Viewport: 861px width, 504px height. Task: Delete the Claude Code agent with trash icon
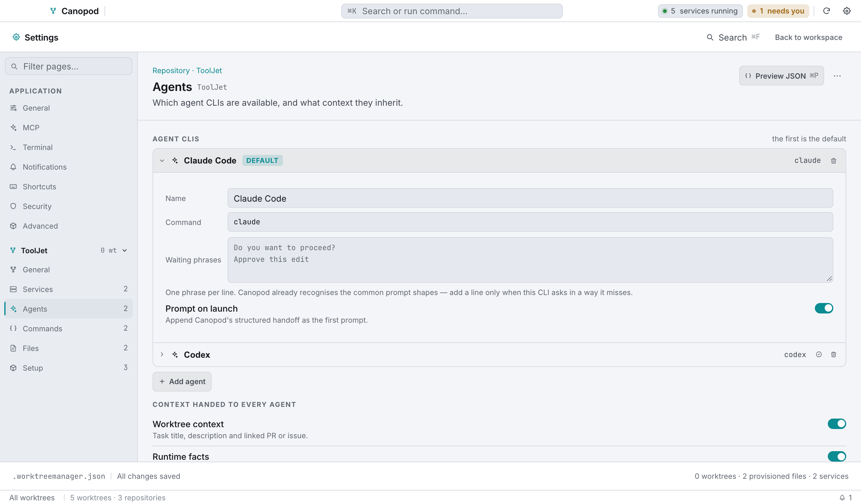833,160
